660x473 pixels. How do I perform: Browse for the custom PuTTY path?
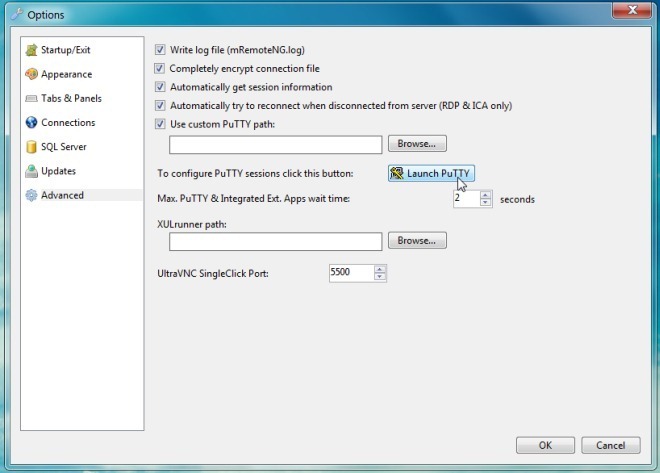point(417,143)
